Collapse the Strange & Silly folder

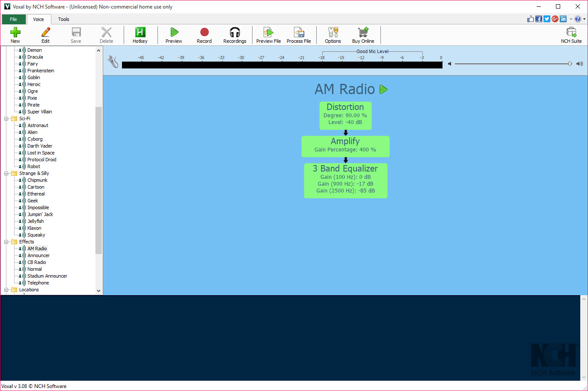point(6,173)
